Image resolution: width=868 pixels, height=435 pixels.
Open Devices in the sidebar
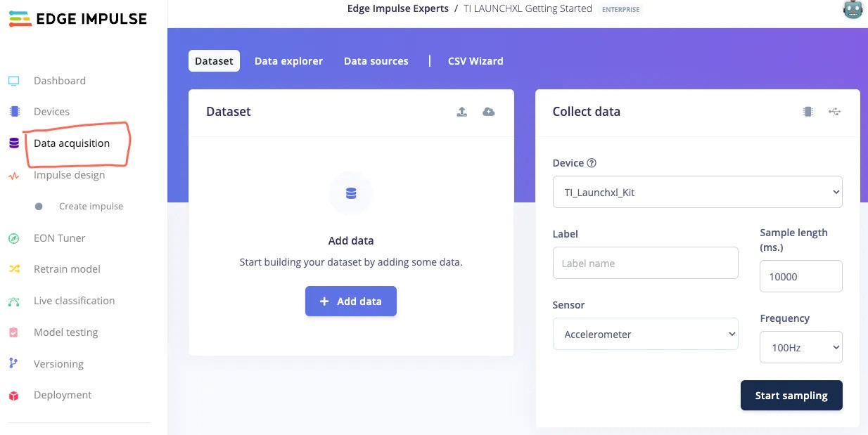pyautogui.click(x=51, y=112)
